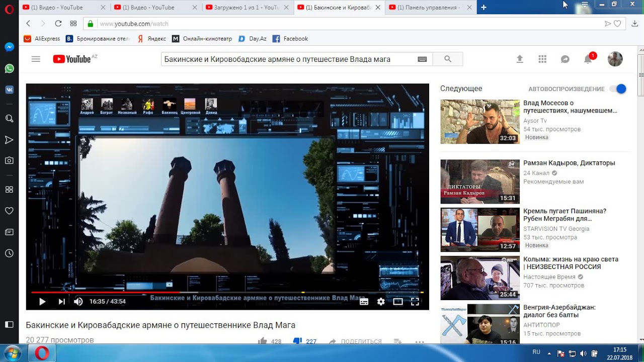The height and width of the screenshot is (362, 644).
Task: Open Day.Az bookmark
Action: click(x=253, y=39)
